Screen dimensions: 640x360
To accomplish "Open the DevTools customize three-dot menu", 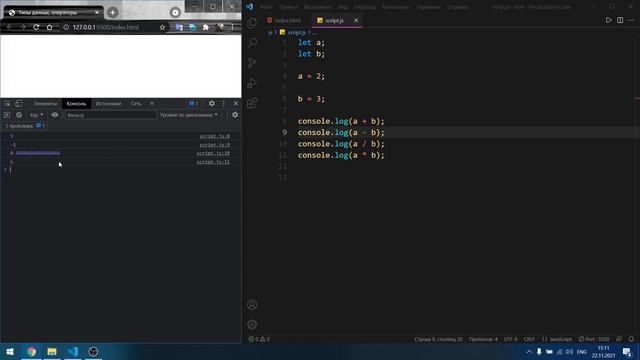I will click(223, 104).
